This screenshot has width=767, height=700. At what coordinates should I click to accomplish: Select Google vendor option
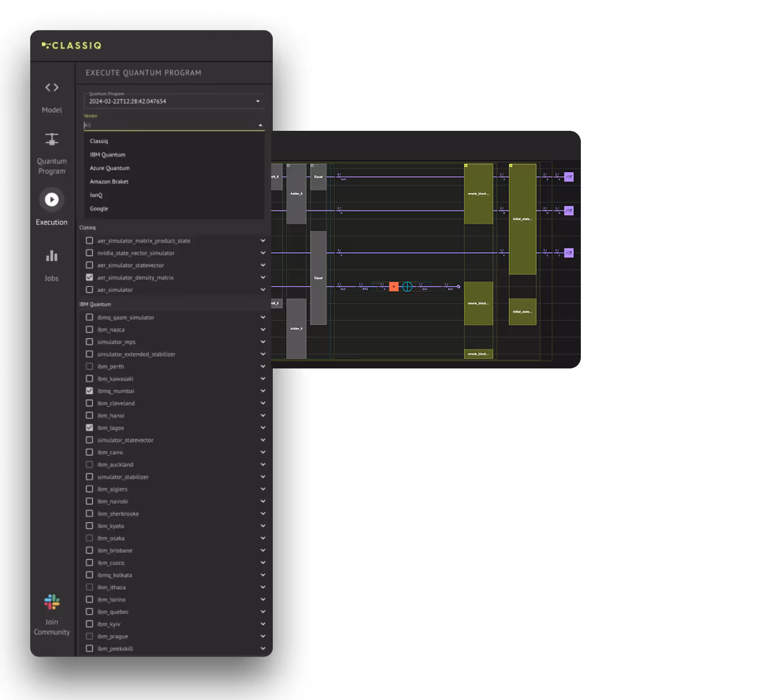click(x=174, y=209)
